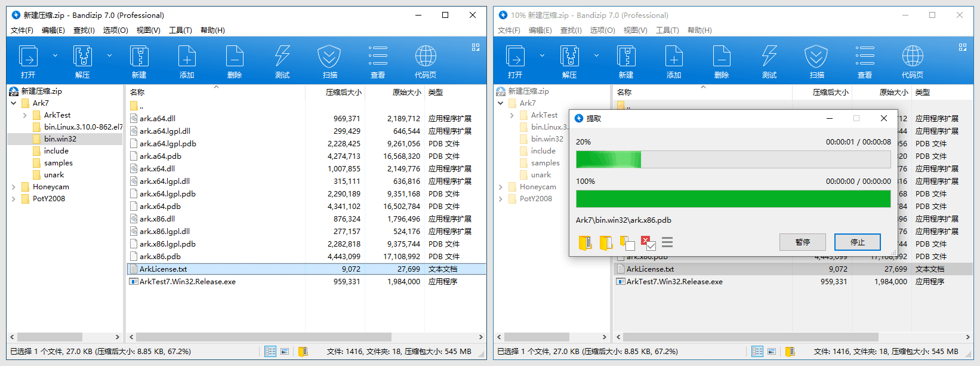Stop extraction with the 停止 button
This screenshot has width=980, height=366.
click(858, 242)
